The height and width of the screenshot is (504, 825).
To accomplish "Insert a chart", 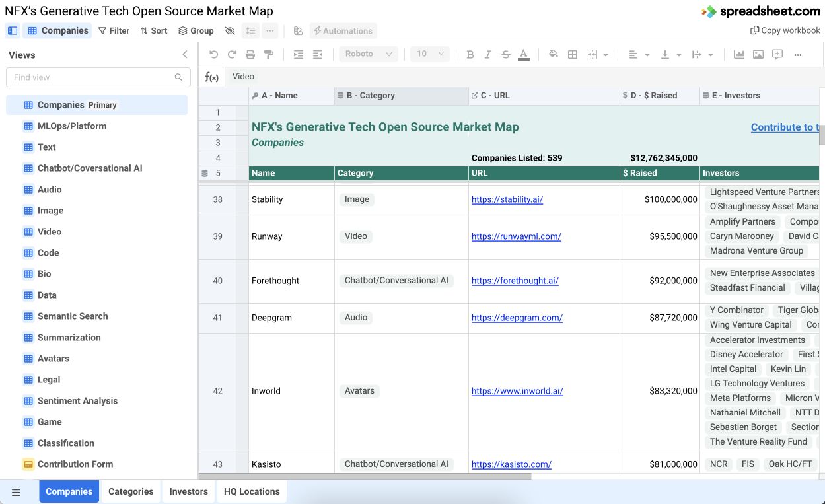I will coord(738,54).
